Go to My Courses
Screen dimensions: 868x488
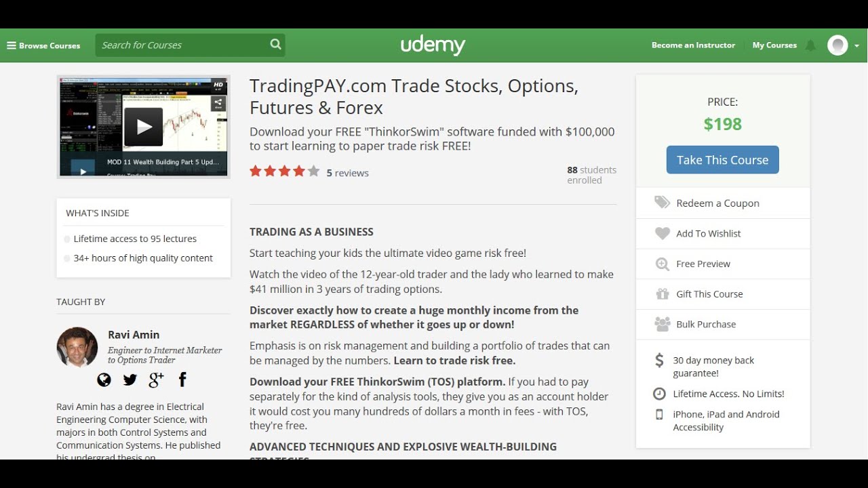[x=774, y=45]
